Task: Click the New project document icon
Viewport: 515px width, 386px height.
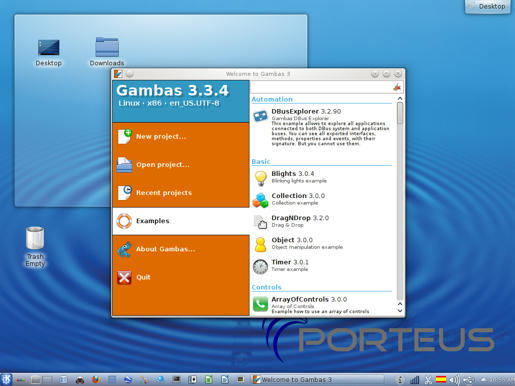Action: tap(125, 137)
